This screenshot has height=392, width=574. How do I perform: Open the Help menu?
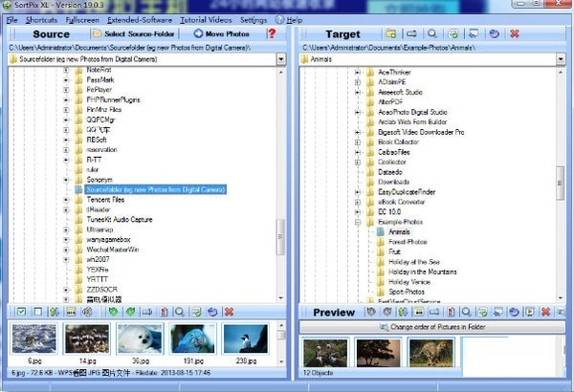pyautogui.click(x=289, y=20)
